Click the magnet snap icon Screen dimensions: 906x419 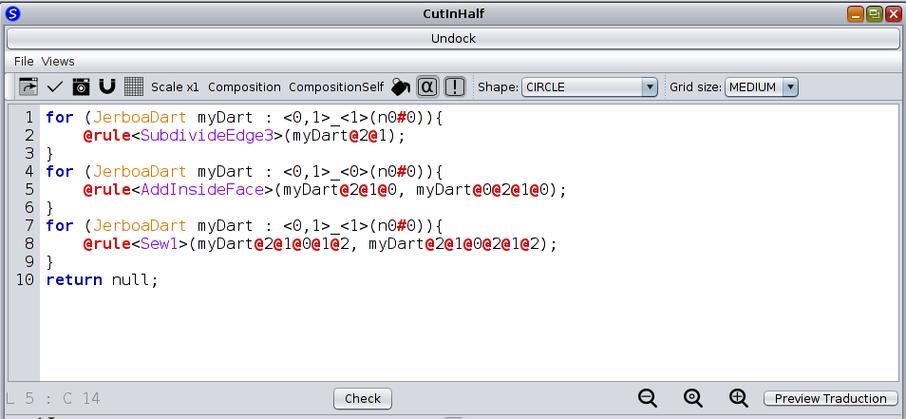pos(107,87)
